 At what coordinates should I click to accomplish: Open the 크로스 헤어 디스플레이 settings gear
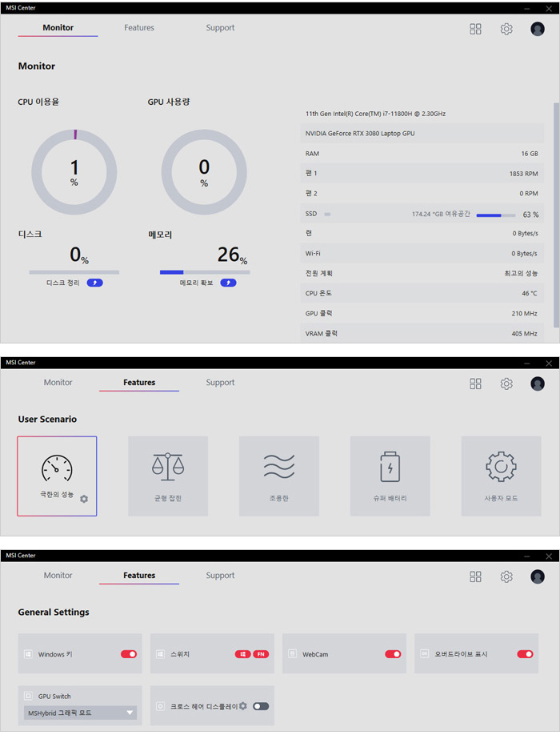point(242,706)
